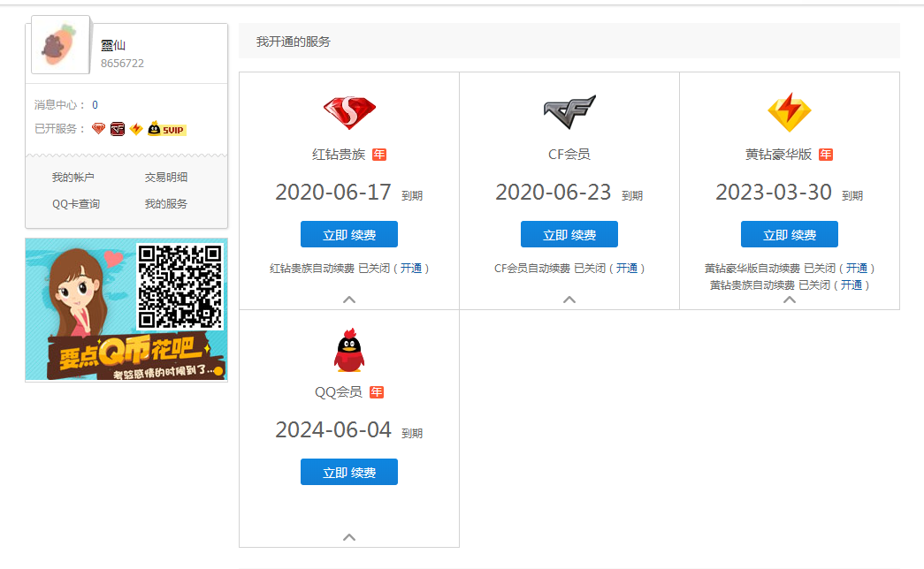This screenshot has width=924, height=569.
Task: Open 我的帐户 menu item
Action: point(73,178)
